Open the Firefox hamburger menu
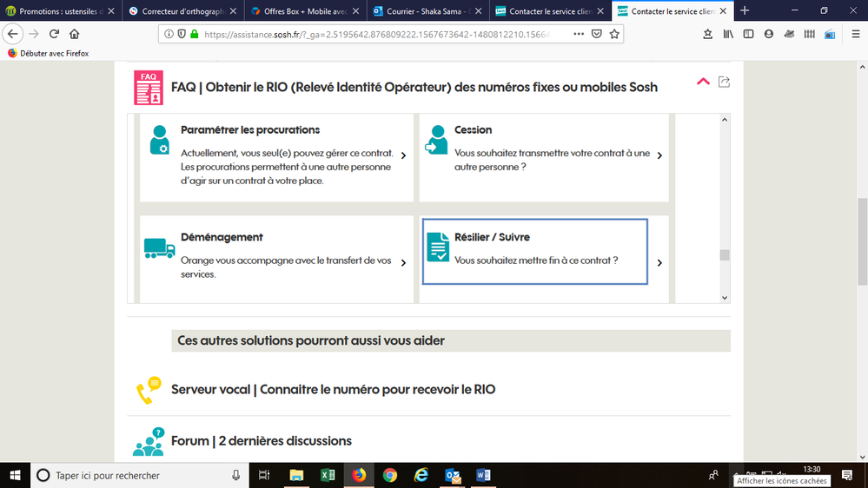This screenshot has width=868, height=488. point(851,34)
